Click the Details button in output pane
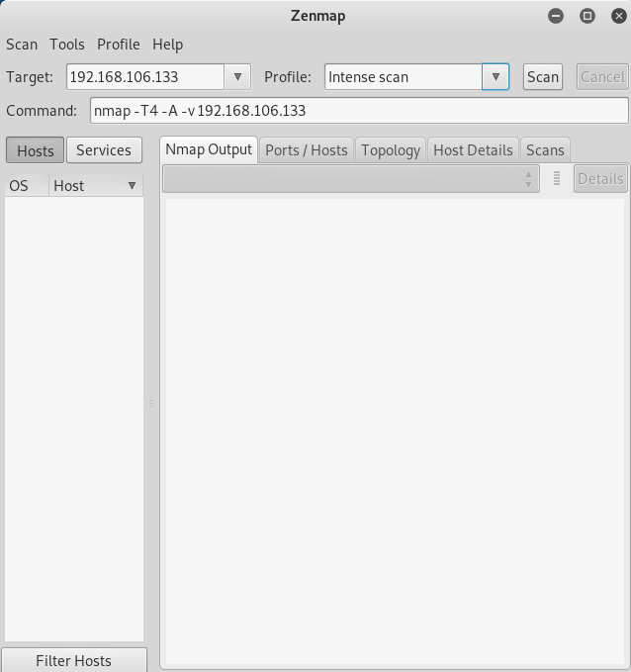 click(600, 179)
